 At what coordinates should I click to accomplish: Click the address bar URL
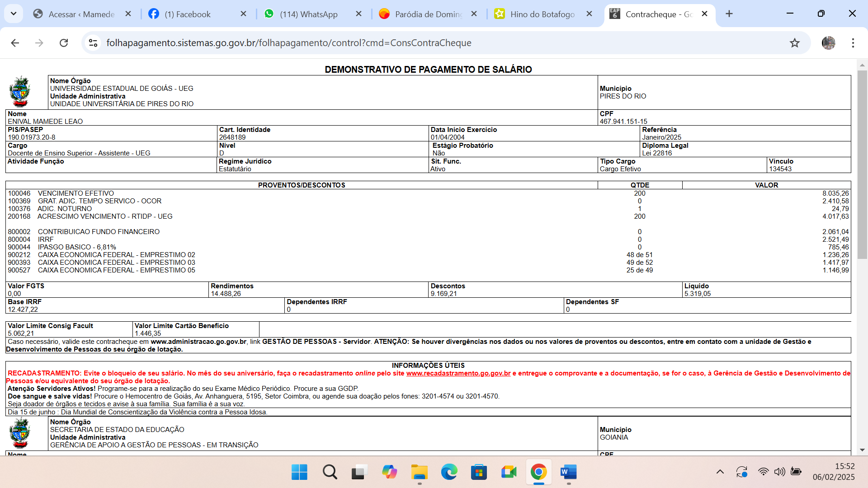[x=288, y=43]
